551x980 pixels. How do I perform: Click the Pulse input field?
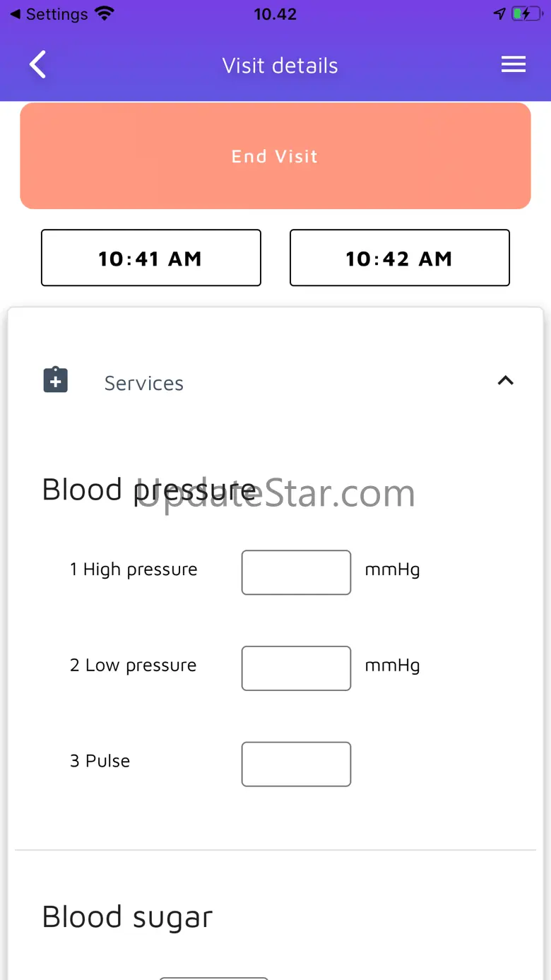pyautogui.click(x=296, y=764)
